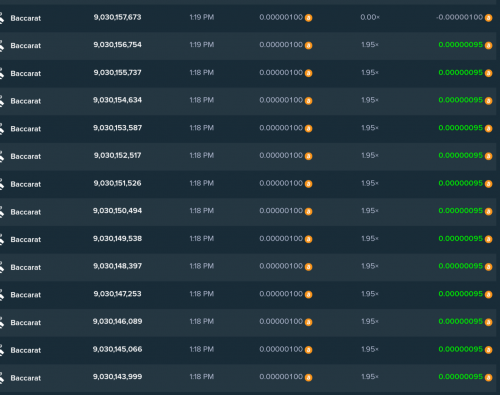Click payout Bitcoin icon in row 9,030,156,754
Screen dimensions: 500x395
click(488, 46)
